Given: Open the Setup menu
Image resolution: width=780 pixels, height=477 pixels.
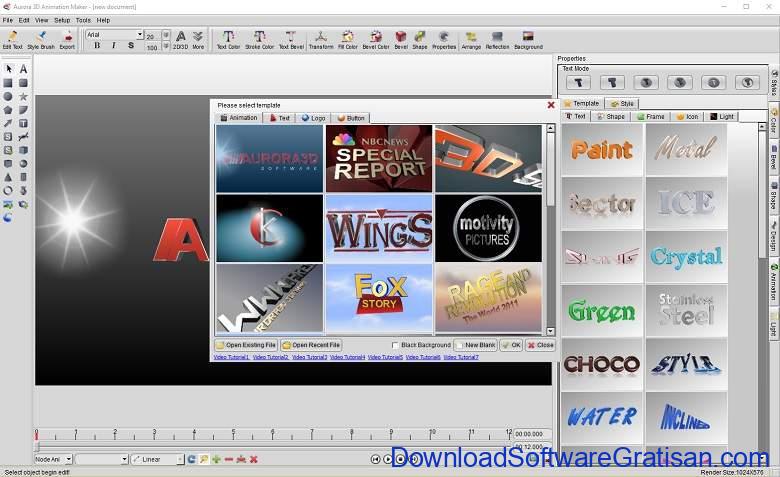Looking at the screenshot, I should pos(62,20).
